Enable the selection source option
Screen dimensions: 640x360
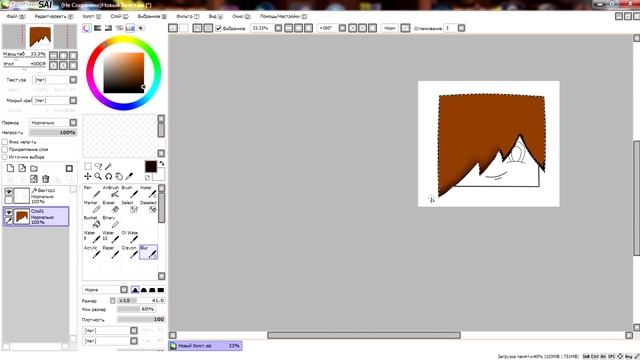pos(5,157)
